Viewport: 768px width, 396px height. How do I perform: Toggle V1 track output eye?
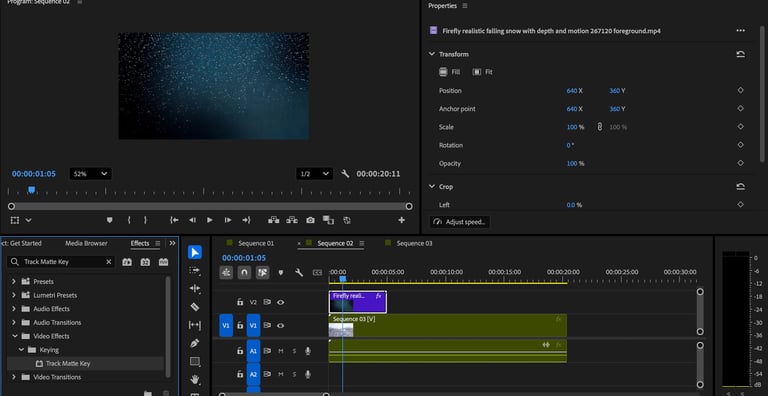(x=280, y=325)
